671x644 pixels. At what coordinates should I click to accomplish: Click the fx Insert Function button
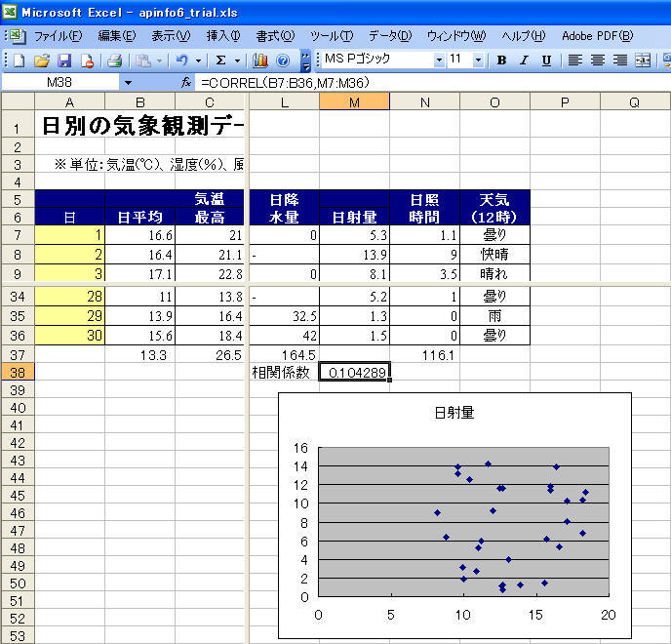(186, 83)
